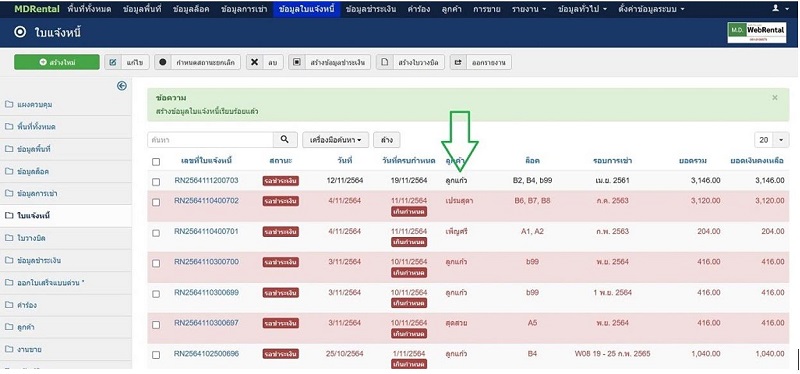Viewport: 800px width, 374px height.
Task: Check the row RN2564111200703
Action: click(x=156, y=182)
